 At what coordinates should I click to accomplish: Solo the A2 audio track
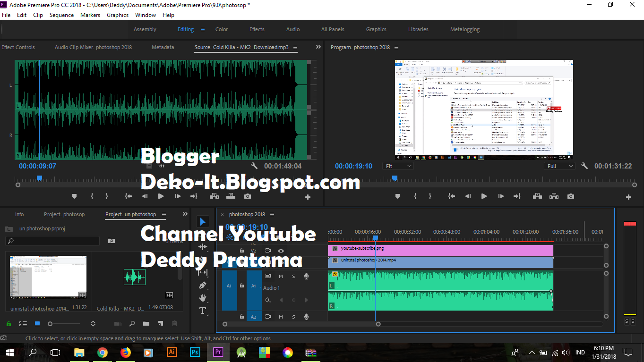pyautogui.click(x=293, y=317)
